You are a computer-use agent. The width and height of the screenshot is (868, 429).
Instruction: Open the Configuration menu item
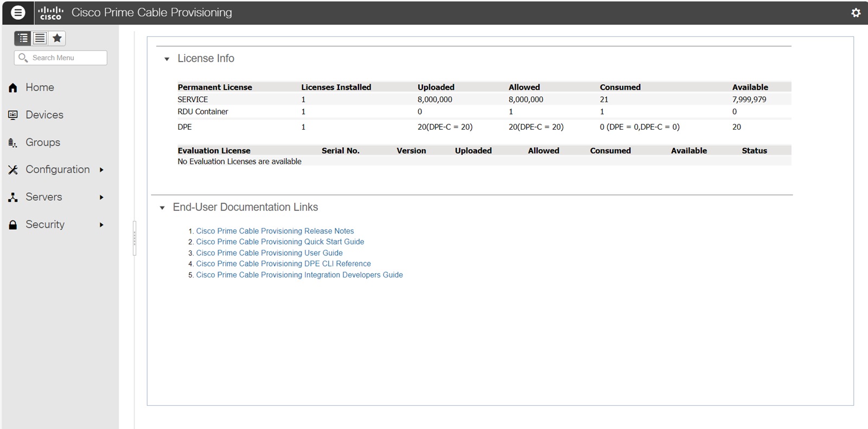(58, 169)
